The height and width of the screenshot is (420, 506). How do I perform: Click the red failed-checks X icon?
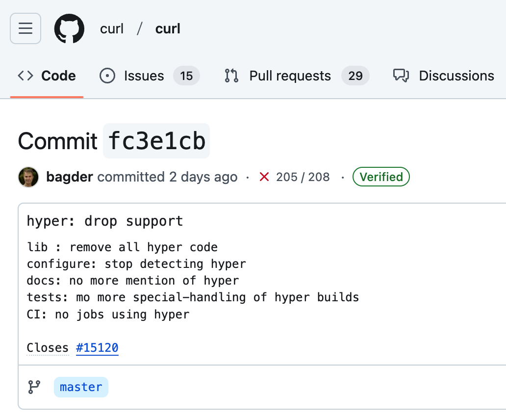[264, 177]
